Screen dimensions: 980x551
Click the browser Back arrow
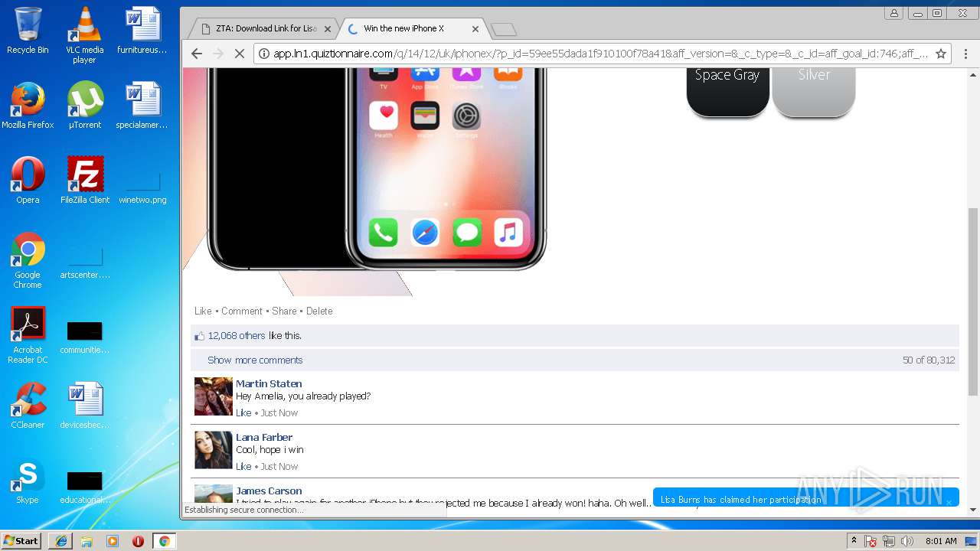(x=197, y=54)
